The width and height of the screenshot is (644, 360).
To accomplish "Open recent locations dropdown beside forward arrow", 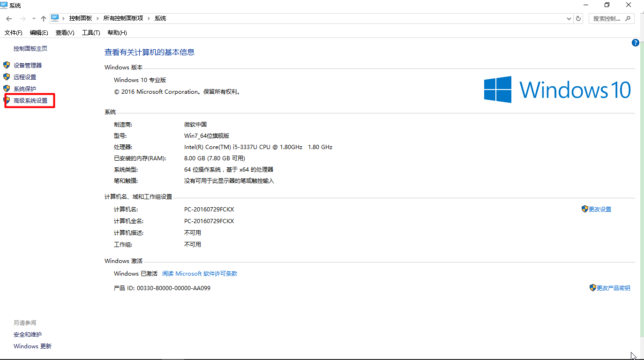I will pyautogui.click(x=34, y=19).
